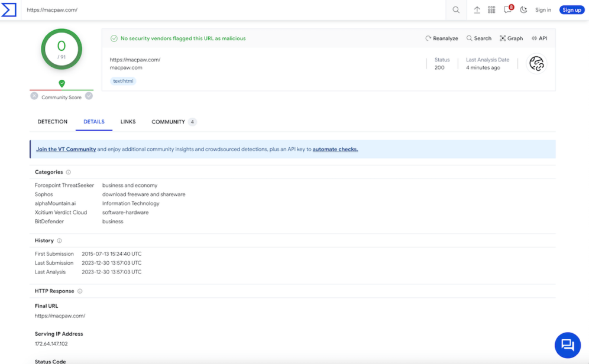Switch to the DETECTION tab

[x=52, y=122]
